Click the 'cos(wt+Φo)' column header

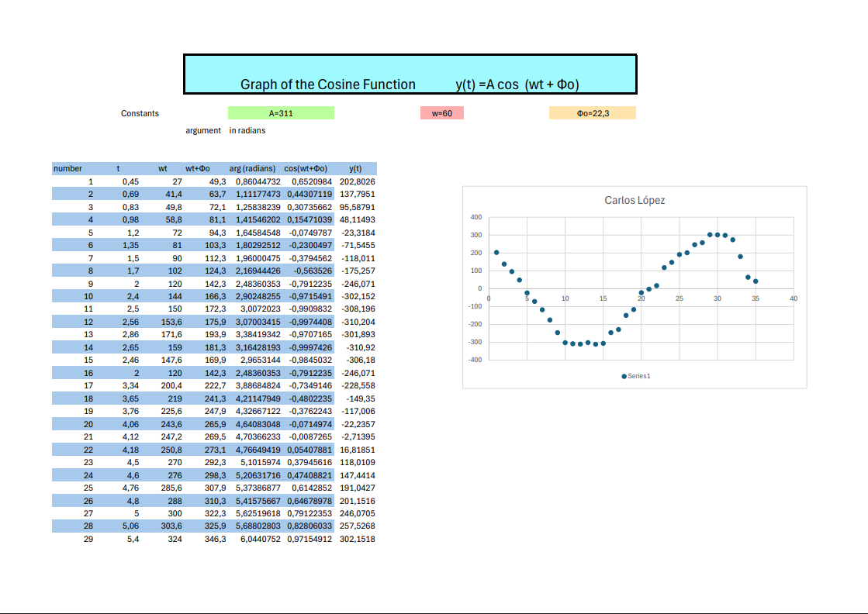pos(306,169)
